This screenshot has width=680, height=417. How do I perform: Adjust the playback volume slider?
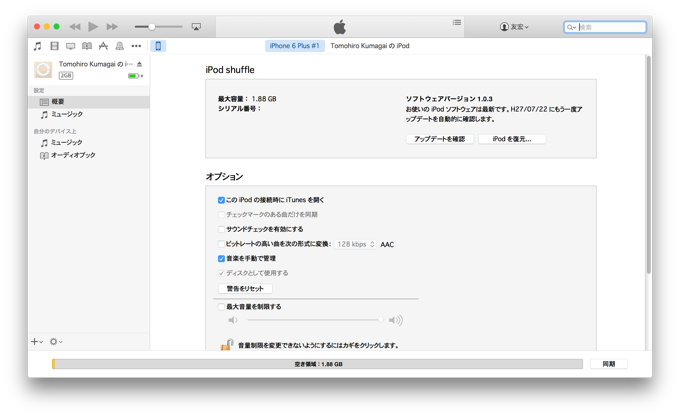[x=158, y=27]
